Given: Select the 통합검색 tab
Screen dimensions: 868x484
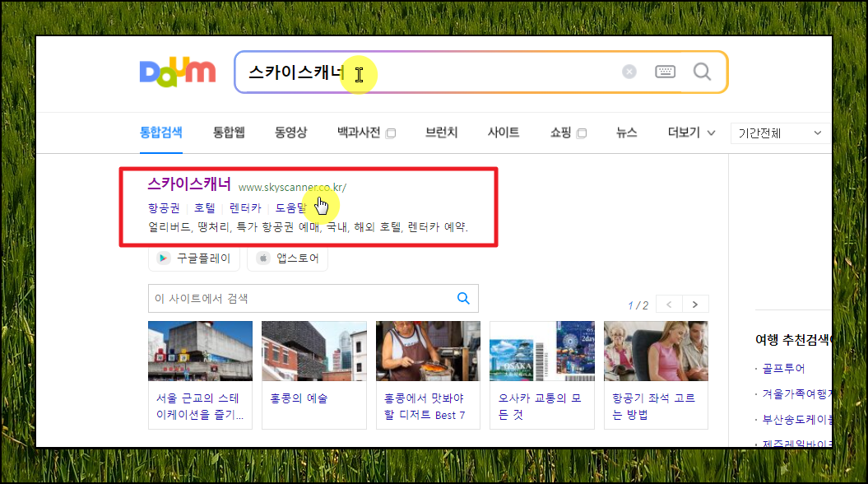Looking at the screenshot, I should [x=161, y=133].
